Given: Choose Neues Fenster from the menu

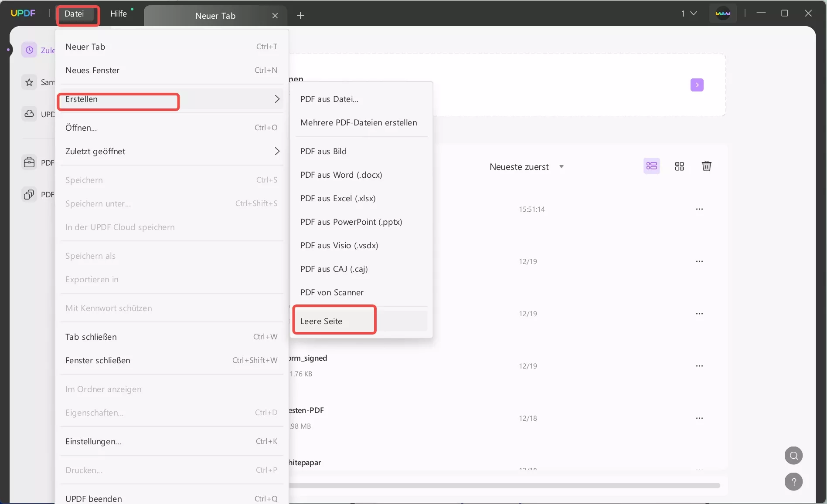Looking at the screenshot, I should click(172, 70).
